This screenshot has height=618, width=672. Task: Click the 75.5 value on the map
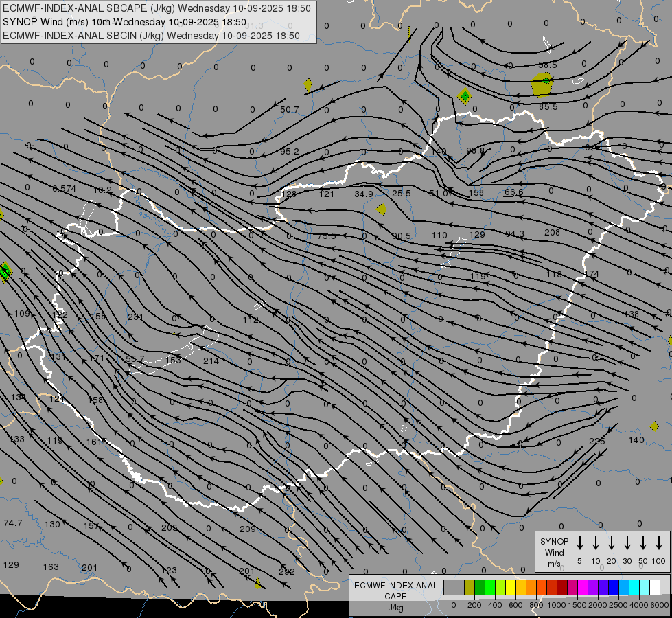(327, 236)
